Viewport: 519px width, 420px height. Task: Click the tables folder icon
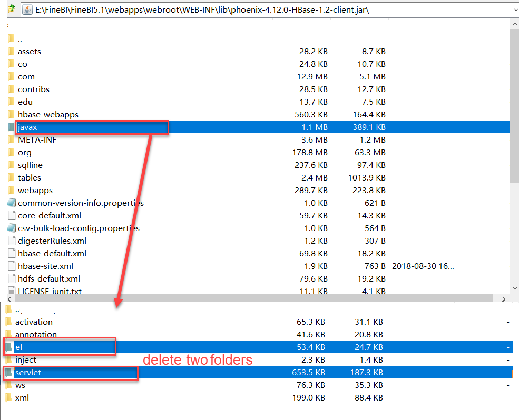pos(11,177)
